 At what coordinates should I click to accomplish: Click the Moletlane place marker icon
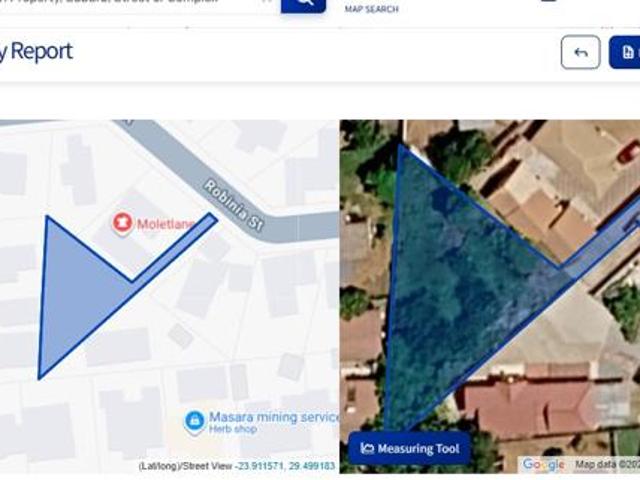coord(122,223)
